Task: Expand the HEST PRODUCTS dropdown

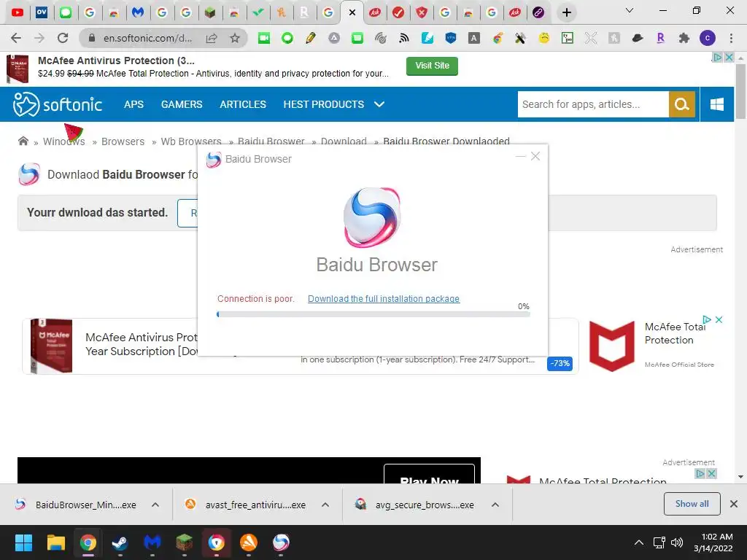Action: coord(333,104)
